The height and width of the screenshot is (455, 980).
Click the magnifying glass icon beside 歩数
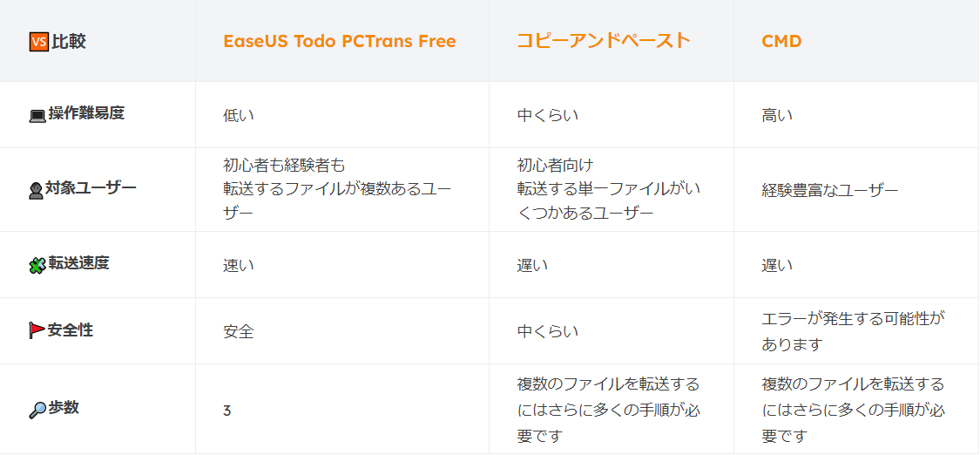[37, 409]
